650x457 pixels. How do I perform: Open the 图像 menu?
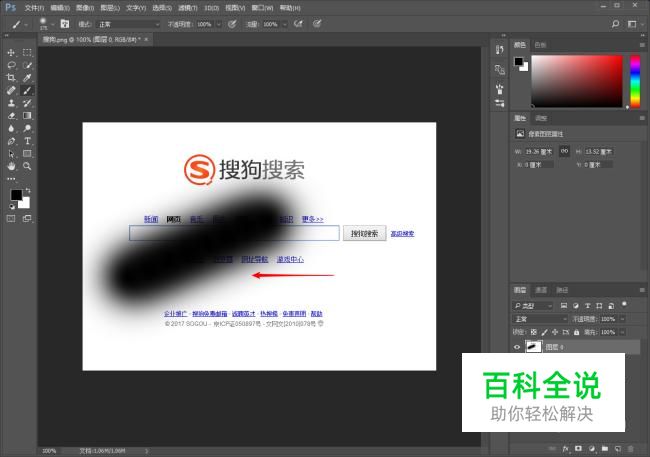(x=85, y=8)
